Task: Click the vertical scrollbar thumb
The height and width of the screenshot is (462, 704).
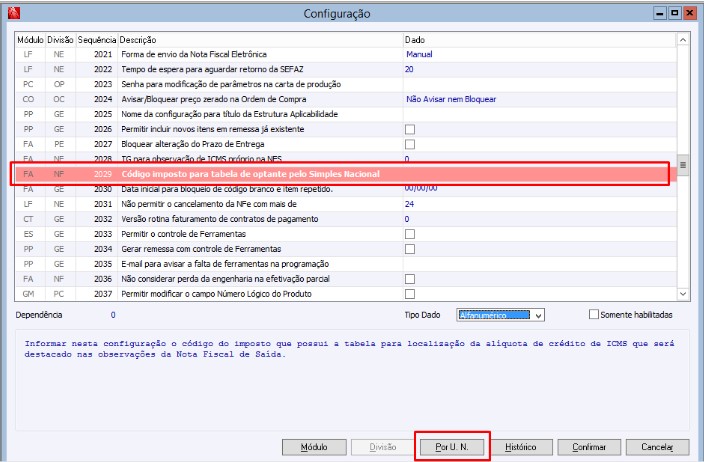Action: pyautogui.click(x=682, y=165)
